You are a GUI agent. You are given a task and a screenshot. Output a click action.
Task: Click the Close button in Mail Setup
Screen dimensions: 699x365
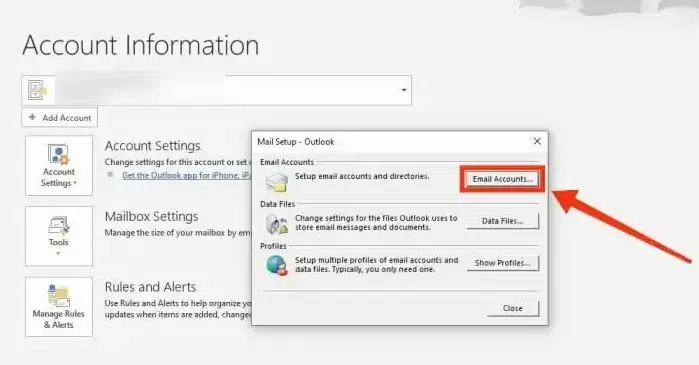tap(513, 308)
